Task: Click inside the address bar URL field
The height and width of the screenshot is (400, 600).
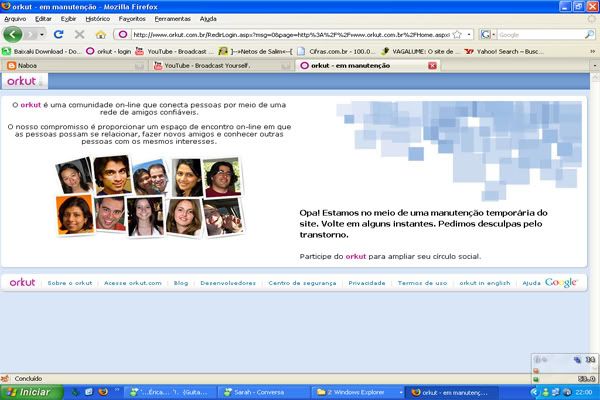Action: coord(300,34)
